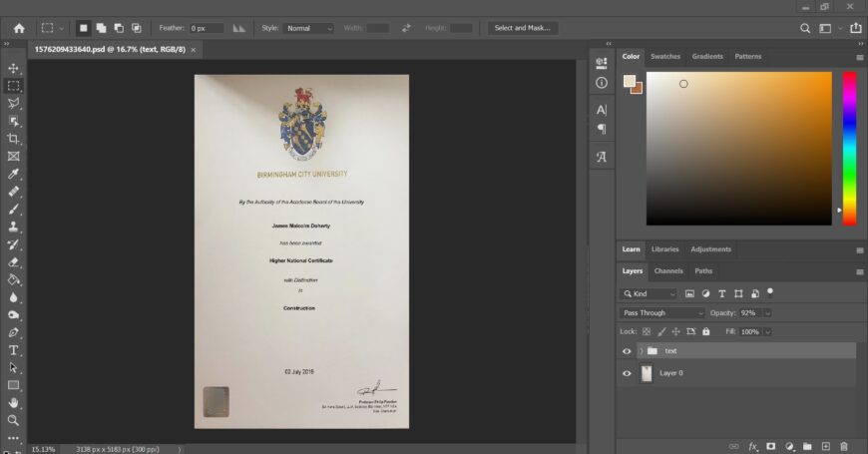Add layer style with fx icon
The height and width of the screenshot is (454, 868).
point(753,446)
